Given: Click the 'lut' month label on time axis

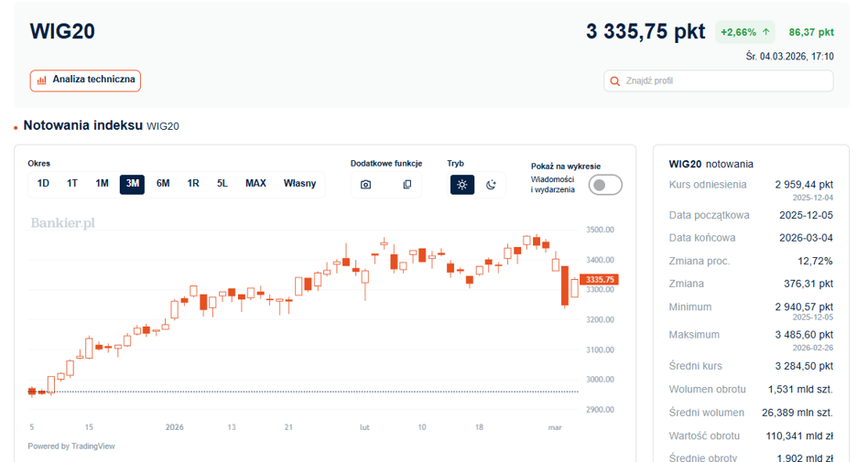Looking at the screenshot, I should click(364, 427).
